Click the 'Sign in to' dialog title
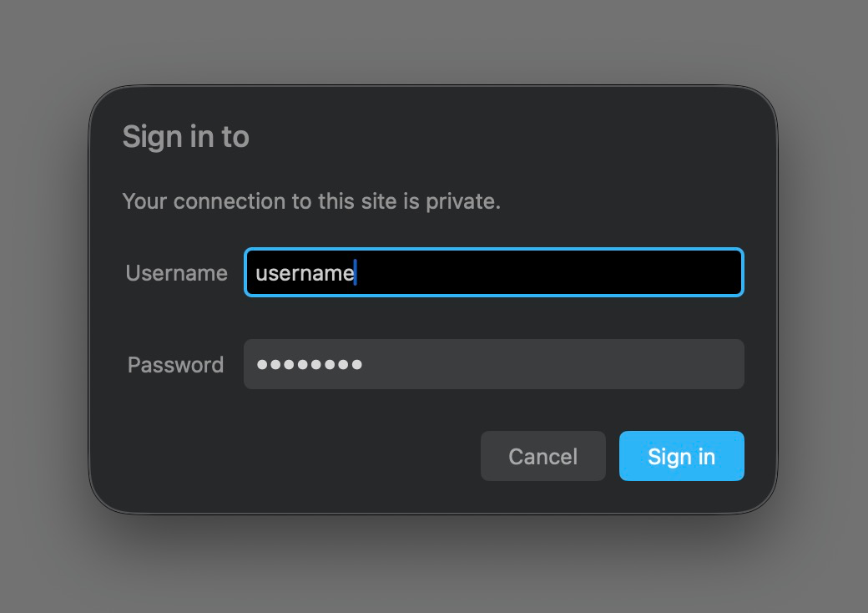 (x=186, y=136)
